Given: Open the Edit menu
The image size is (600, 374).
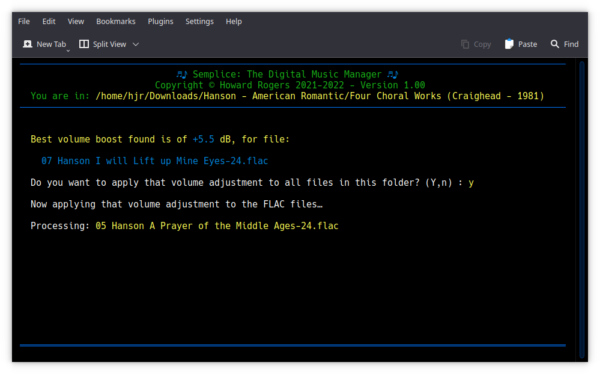Looking at the screenshot, I should 49,21.
